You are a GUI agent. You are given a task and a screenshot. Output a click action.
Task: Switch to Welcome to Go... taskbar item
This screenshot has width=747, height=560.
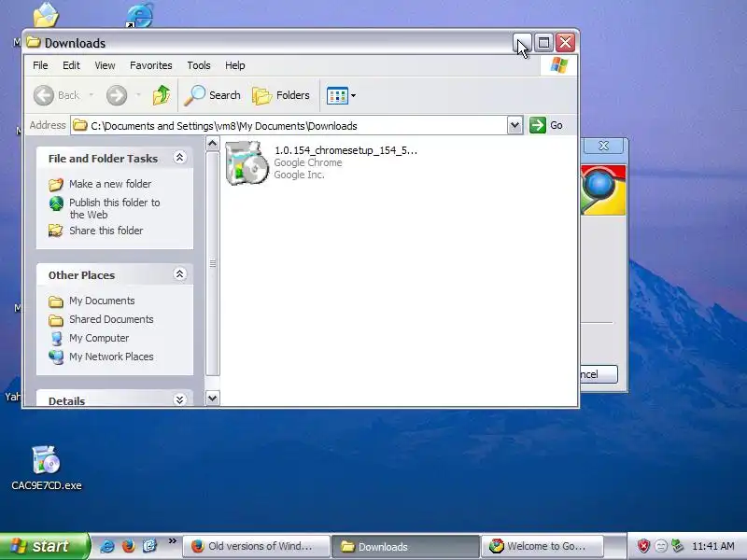543,546
